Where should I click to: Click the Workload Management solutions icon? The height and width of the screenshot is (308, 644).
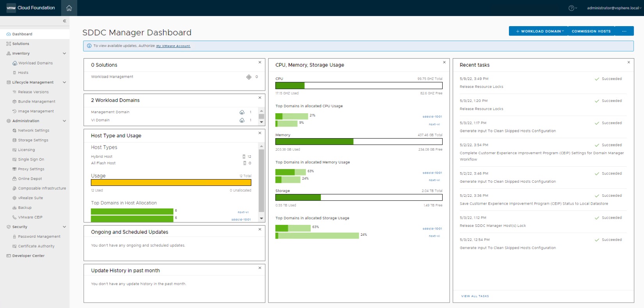pyautogui.click(x=249, y=77)
